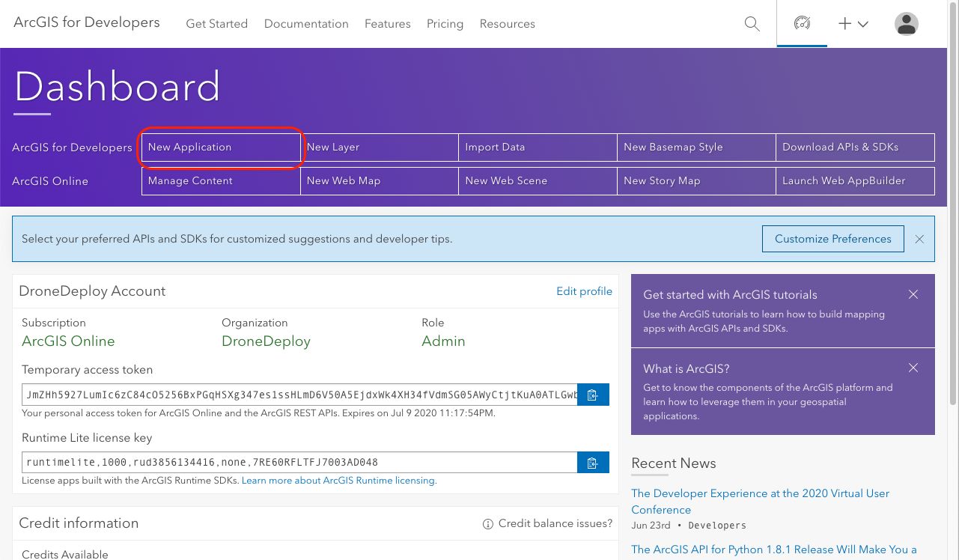Click the Credit information heading
This screenshot has height=560, width=959.
79,523
